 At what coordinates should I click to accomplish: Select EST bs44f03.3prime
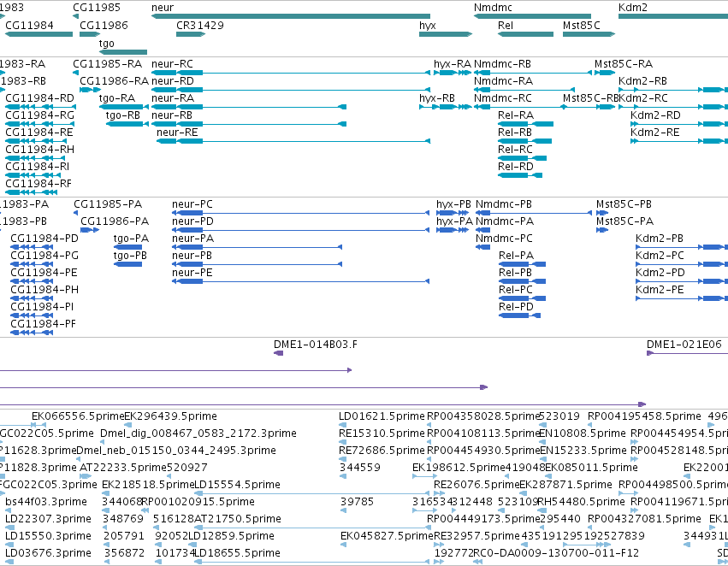pyautogui.click(x=9, y=510)
